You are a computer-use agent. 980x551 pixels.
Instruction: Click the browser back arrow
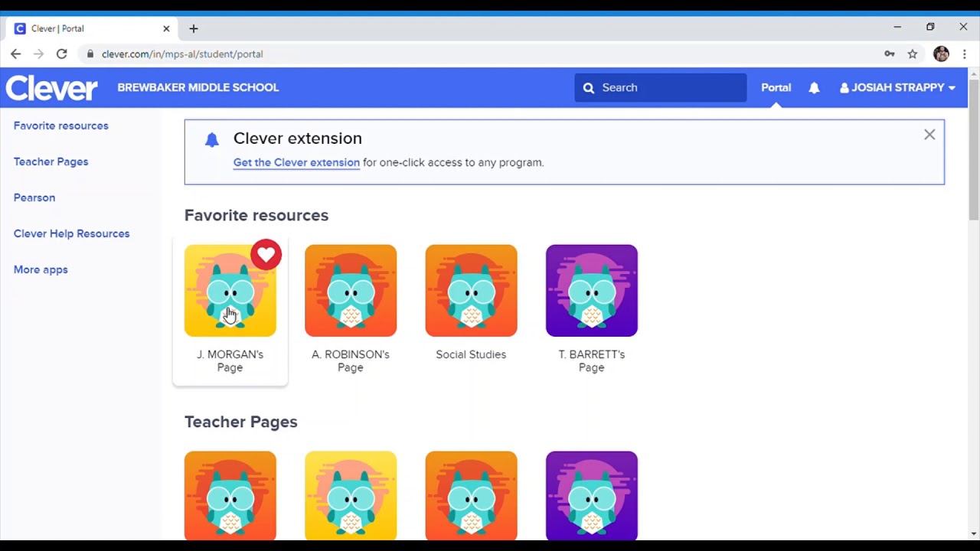tap(15, 54)
